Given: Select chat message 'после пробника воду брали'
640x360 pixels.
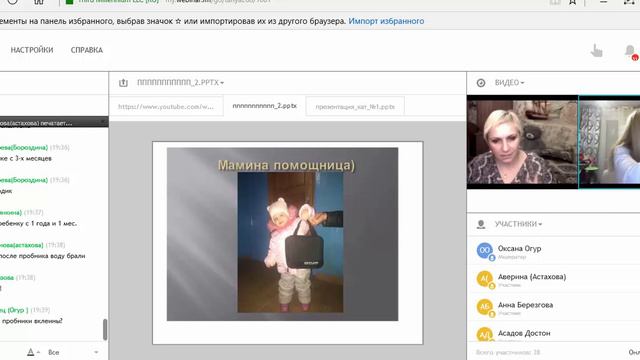Looking at the screenshot, I should pos(42,256).
